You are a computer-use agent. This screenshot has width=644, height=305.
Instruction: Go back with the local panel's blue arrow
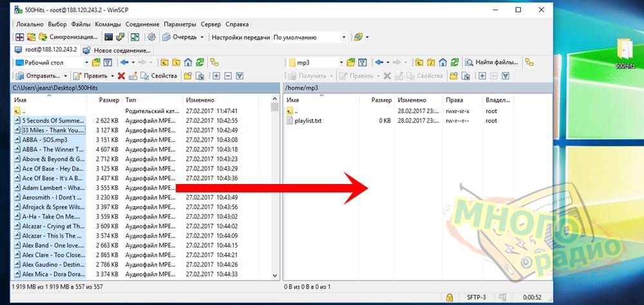[124, 63]
